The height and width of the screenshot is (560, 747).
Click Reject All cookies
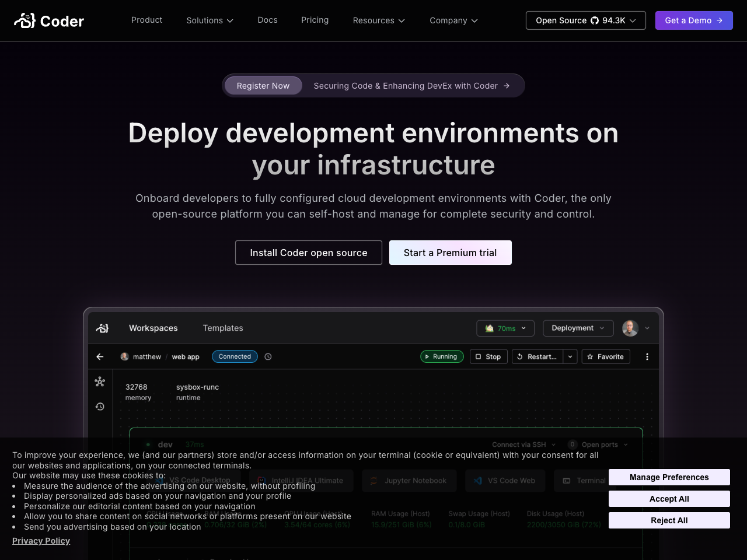click(x=669, y=520)
